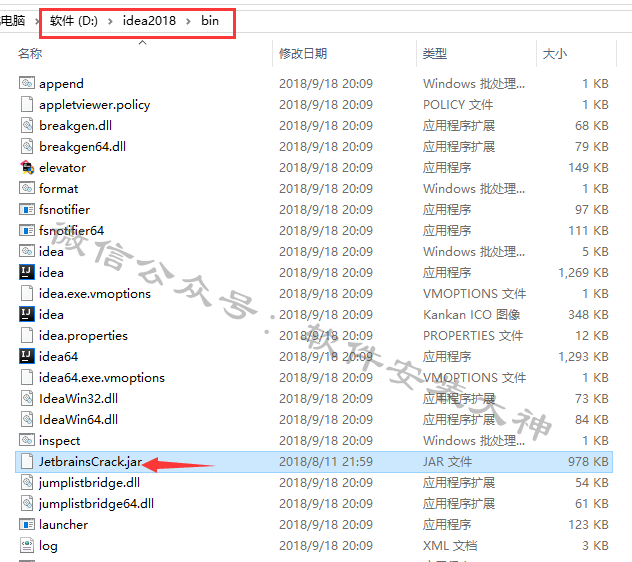This screenshot has width=632, height=562.
Task: Select the file name idea.exe.vmoptions
Action: (x=95, y=293)
